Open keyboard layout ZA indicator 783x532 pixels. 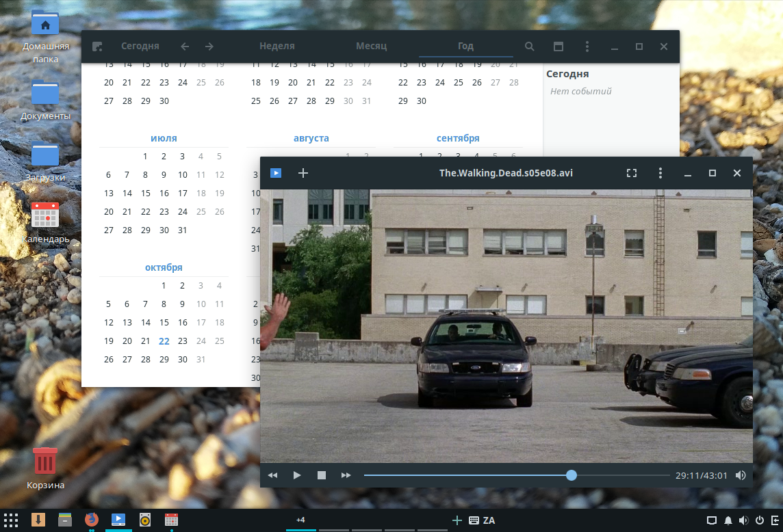483,520
